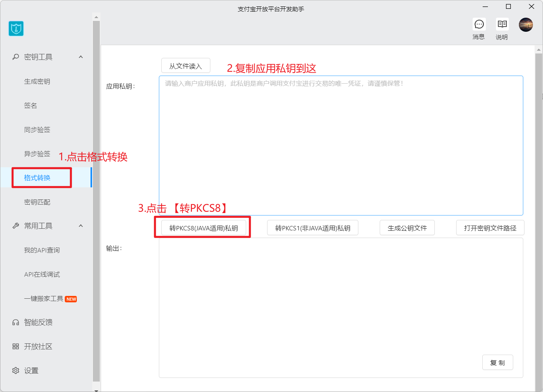Click 打开密钥文件路径 button

490,228
